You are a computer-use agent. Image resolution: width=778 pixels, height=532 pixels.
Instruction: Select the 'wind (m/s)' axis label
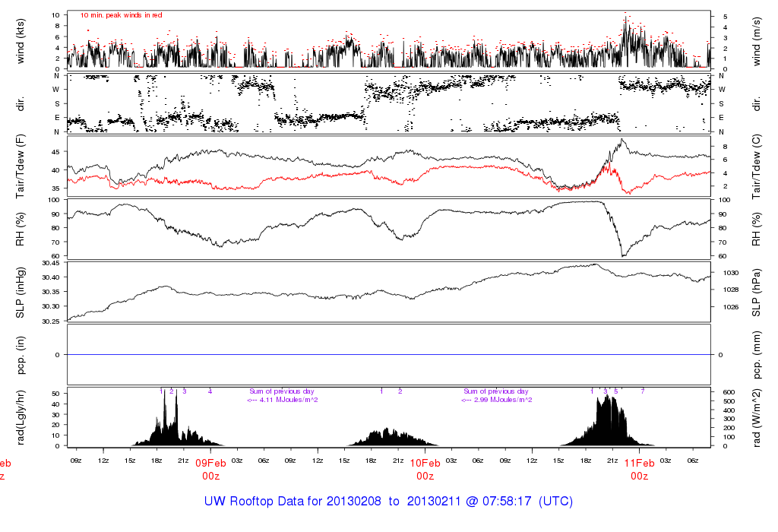[756, 41]
